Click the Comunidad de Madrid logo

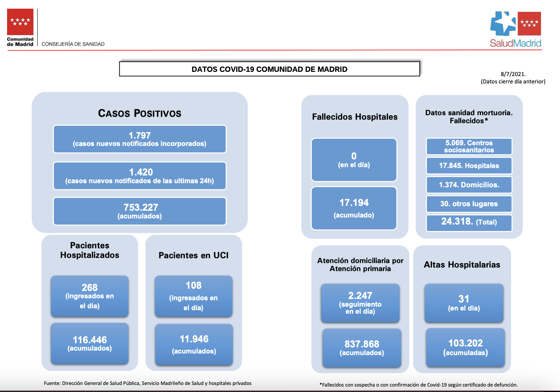(20, 28)
